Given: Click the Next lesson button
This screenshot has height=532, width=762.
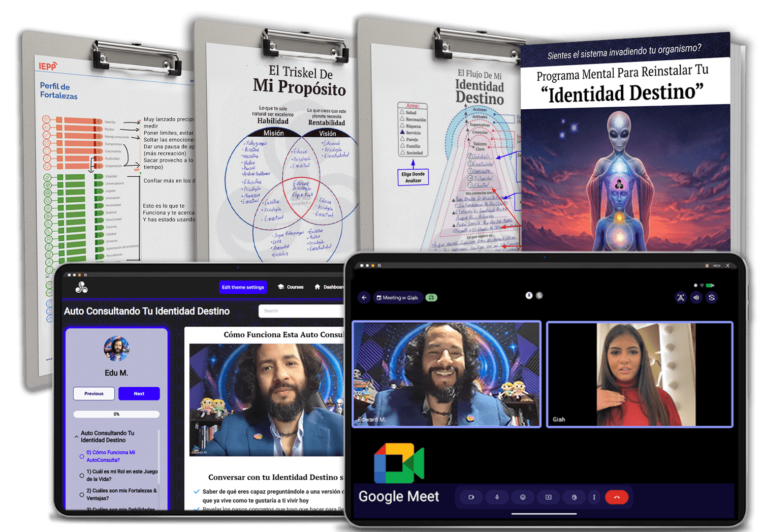Looking at the screenshot, I should [139, 394].
